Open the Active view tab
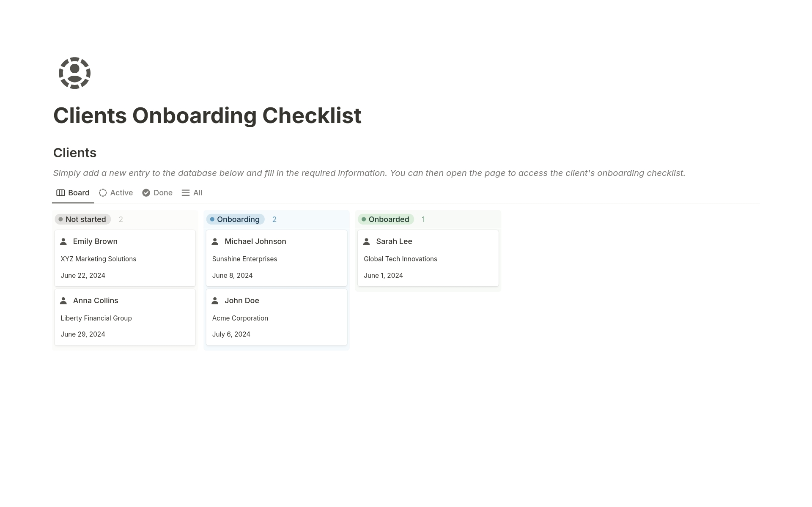812x507 pixels. (x=116, y=193)
